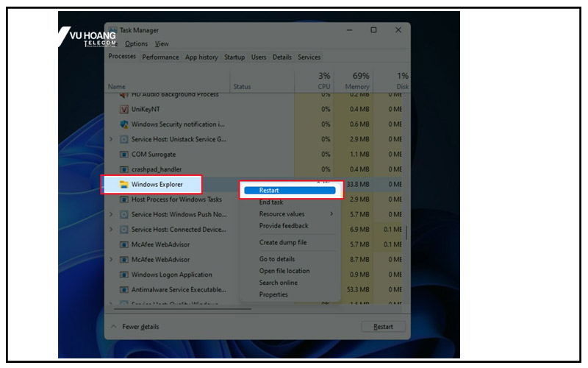Click the horizontal scrollbar at list bottom
Viewport: 588px width, 368px height.
point(182,309)
